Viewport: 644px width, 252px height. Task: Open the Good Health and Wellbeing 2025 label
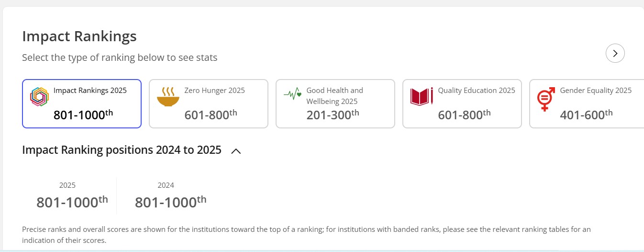pos(334,96)
